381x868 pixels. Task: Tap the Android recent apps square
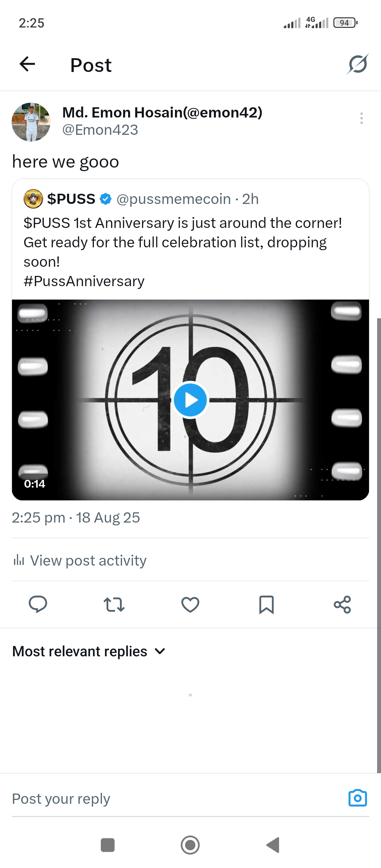(108, 845)
